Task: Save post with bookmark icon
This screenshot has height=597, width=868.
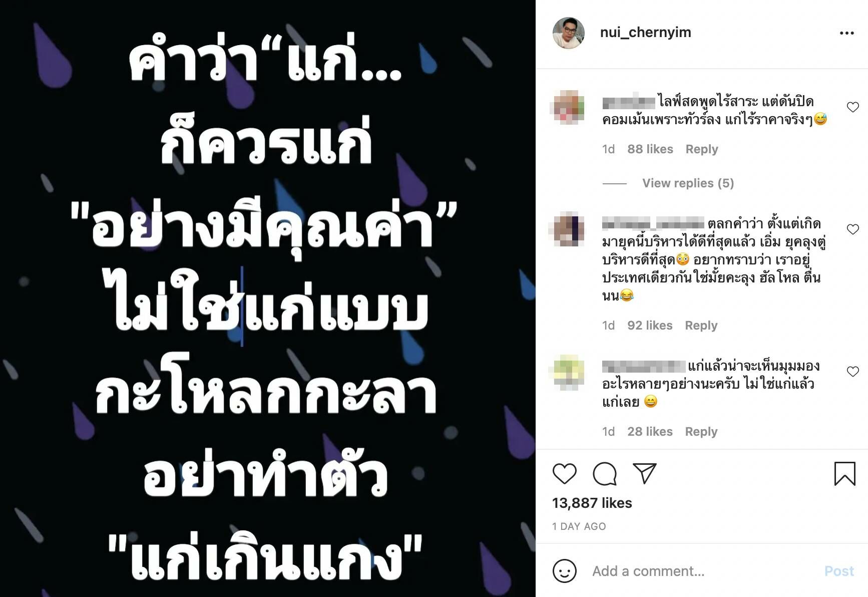Action: (x=844, y=474)
